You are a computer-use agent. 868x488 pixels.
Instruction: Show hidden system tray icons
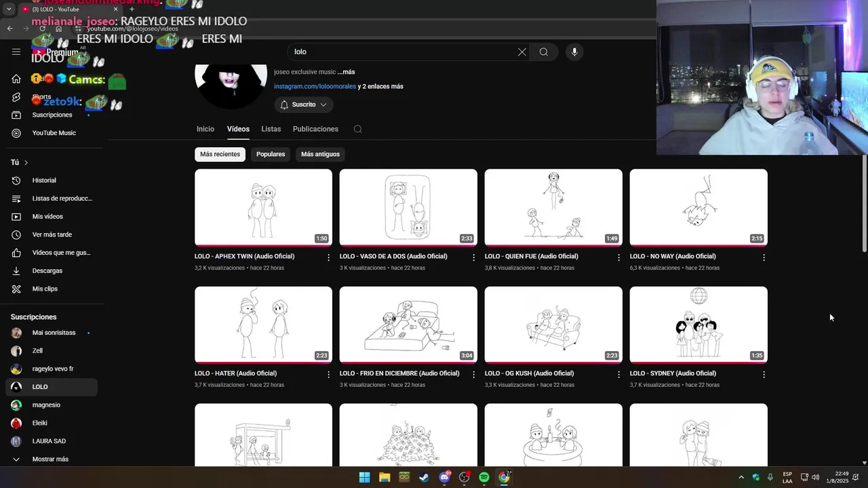click(x=741, y=477)
